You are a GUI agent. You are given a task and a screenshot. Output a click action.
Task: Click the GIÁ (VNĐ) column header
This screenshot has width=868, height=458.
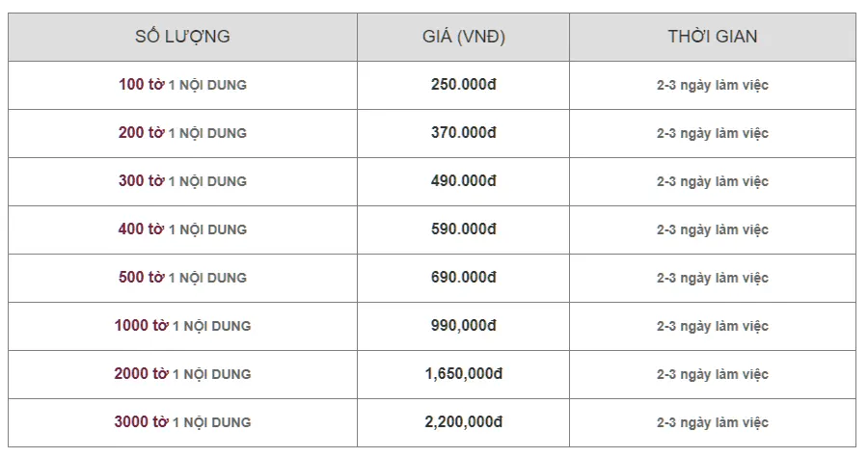463,37
